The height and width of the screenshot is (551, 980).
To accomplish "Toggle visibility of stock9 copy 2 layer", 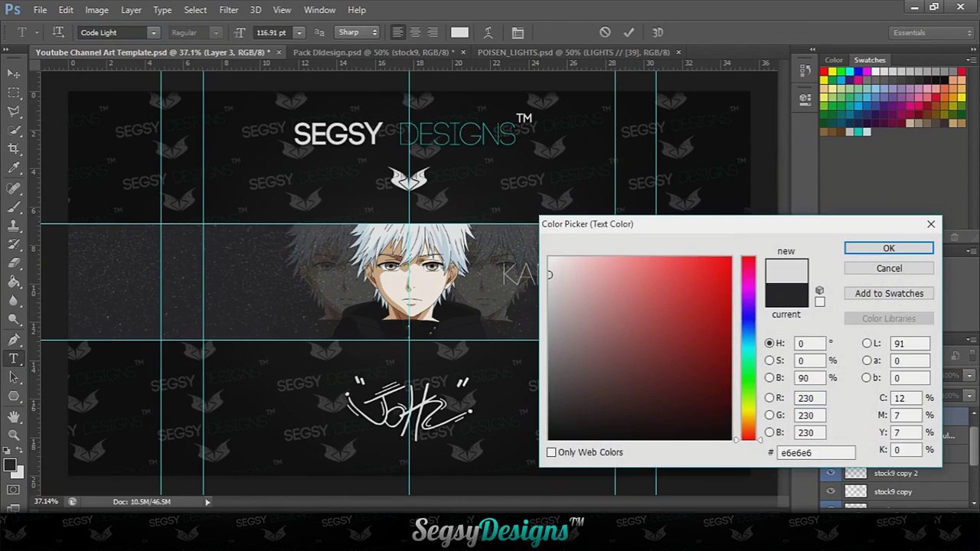I will [x=831, y=473].
